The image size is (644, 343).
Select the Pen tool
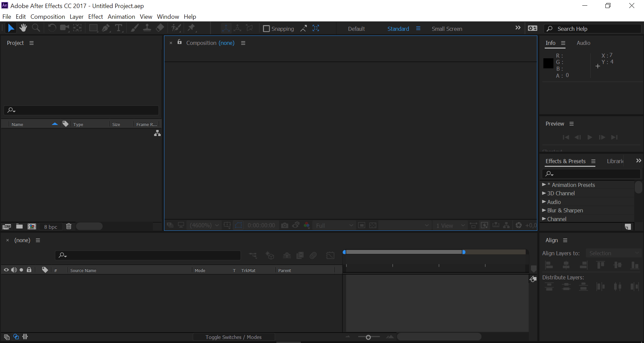click(x=106, y=28)
